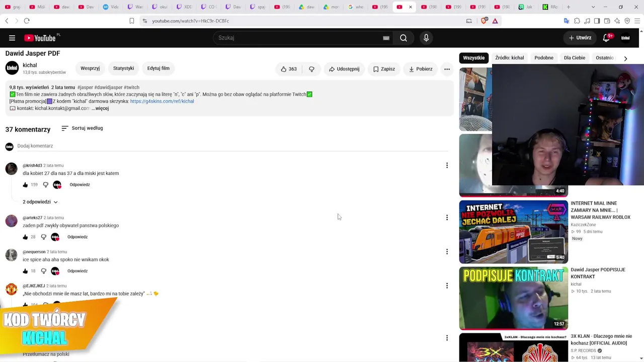Image resolution: width=644 pixels, height=362 pixels.
Task: Open the Brave Rewards triangle icon
Action: point(495,21)
